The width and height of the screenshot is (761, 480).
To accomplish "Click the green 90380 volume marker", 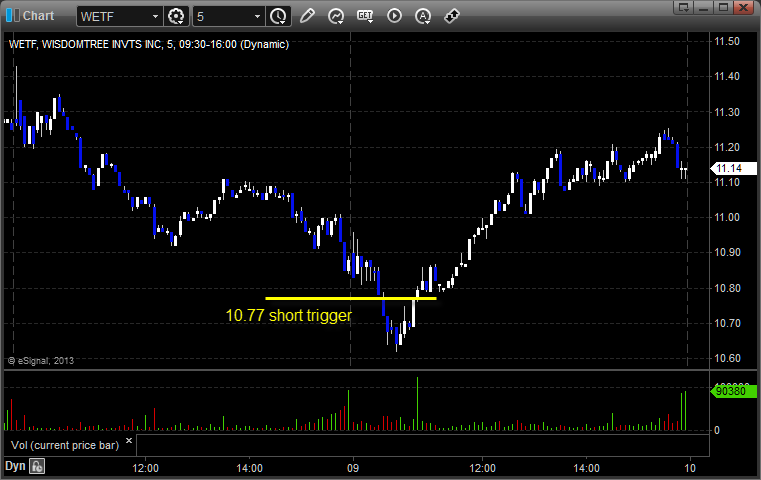I will [733, 391].
